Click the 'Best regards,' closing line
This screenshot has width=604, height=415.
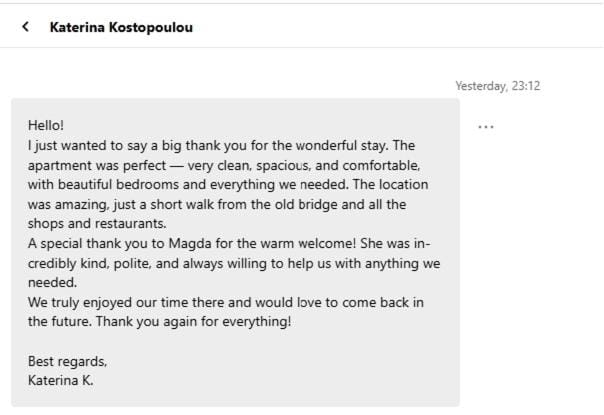[x=67, y=361]
